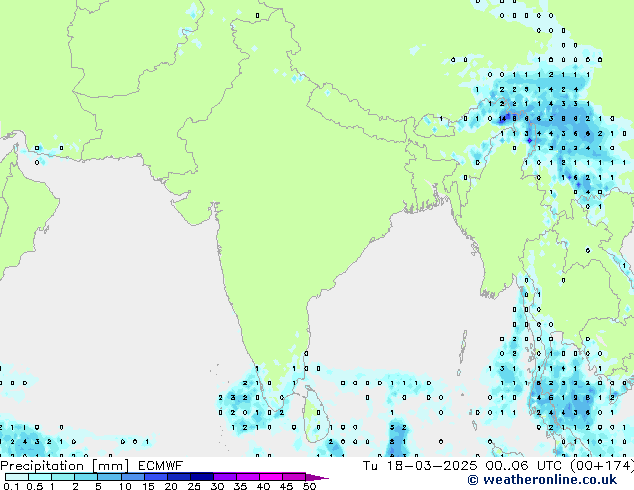The width and height of the screenshot is (634, 490).
Task: Choose the 20–25 mm dark blue swatch
Action: [179, 477]
